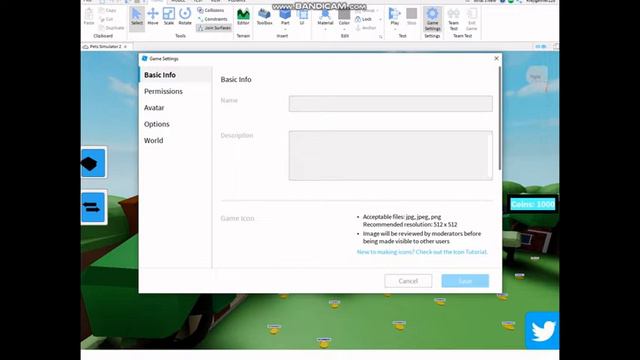
Task: Toggle Anchor in Edit group
Action: (x=365, y=28)
